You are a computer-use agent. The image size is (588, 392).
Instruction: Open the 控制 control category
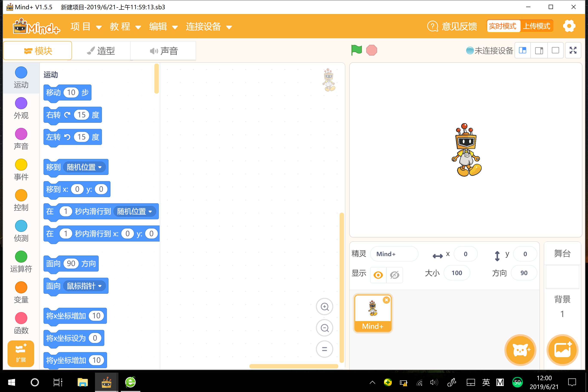(x=21, y=201)
